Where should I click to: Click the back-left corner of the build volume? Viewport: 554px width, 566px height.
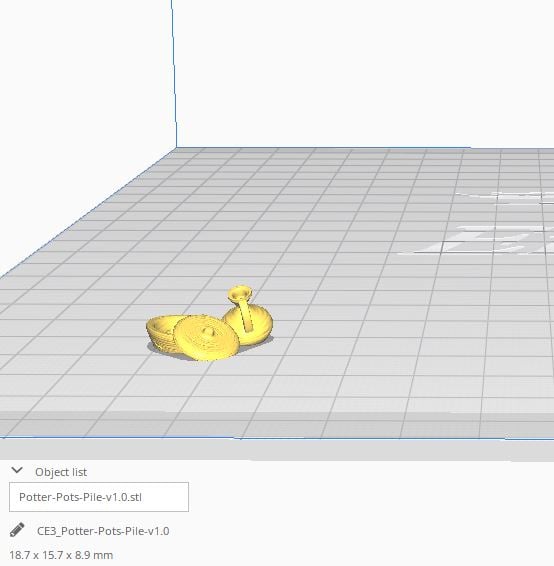coord(176,147)
